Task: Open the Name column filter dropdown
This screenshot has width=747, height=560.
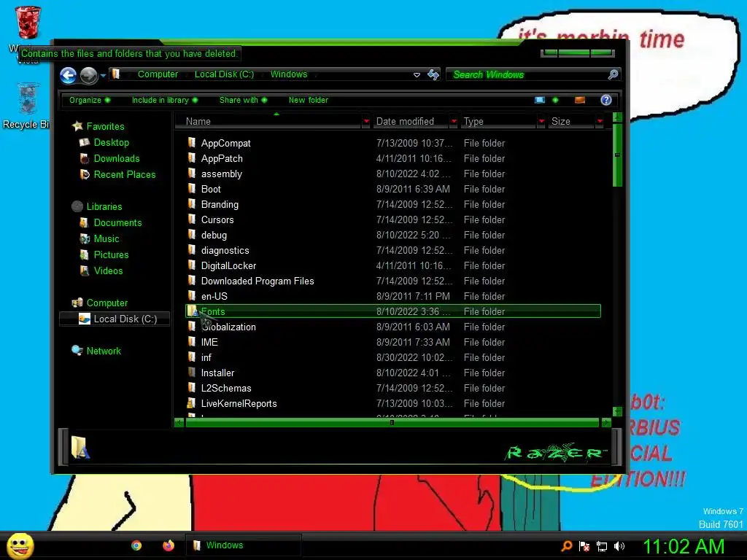Action: click(366, 122)
